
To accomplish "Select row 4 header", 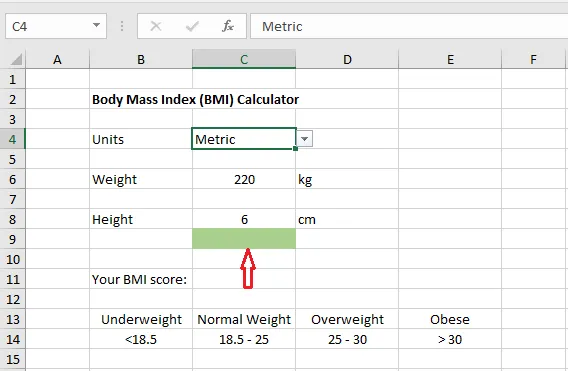I will (13, 139).
